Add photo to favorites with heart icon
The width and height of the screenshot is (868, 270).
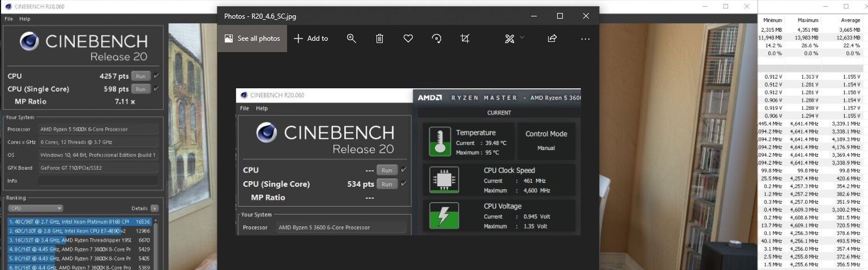point(408,38)
